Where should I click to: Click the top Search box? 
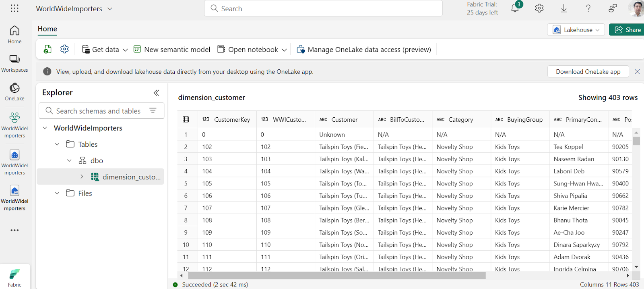323,8
